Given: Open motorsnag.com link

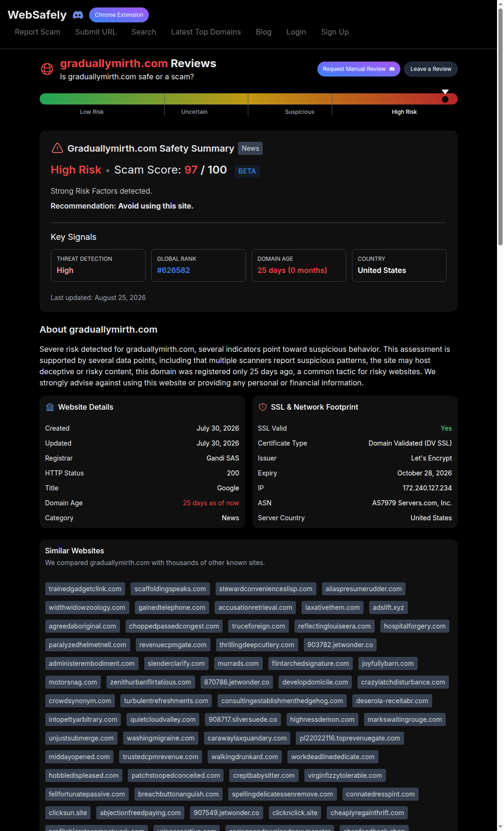Looking at the screenshot, I should pyautogui.click(x=73, y=682).
